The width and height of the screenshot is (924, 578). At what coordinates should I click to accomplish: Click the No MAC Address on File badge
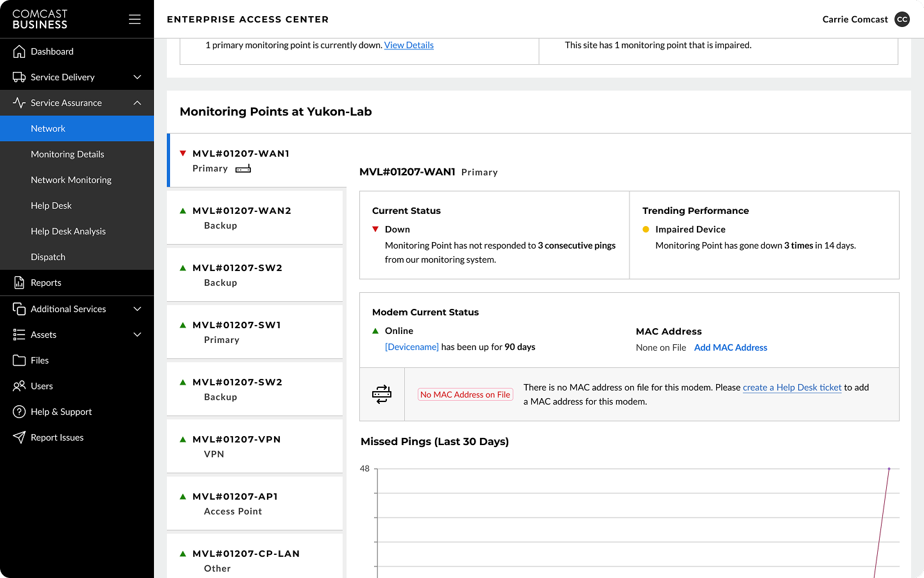click(465, 394)
